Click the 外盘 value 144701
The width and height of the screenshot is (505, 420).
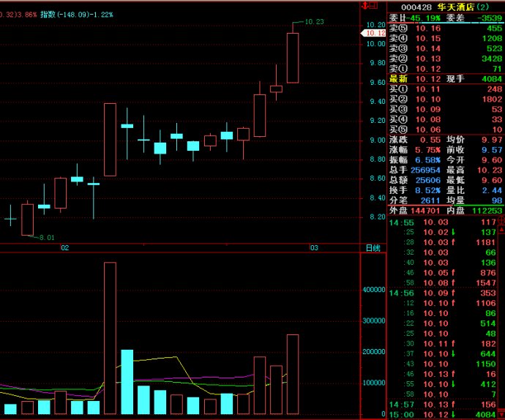425,211
